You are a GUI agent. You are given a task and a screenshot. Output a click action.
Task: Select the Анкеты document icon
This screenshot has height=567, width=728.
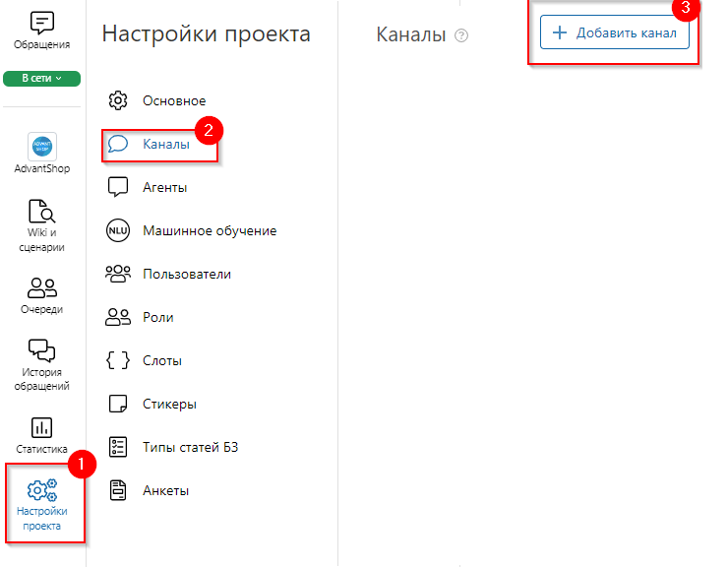pyautogui.click(x=118, y=490)
